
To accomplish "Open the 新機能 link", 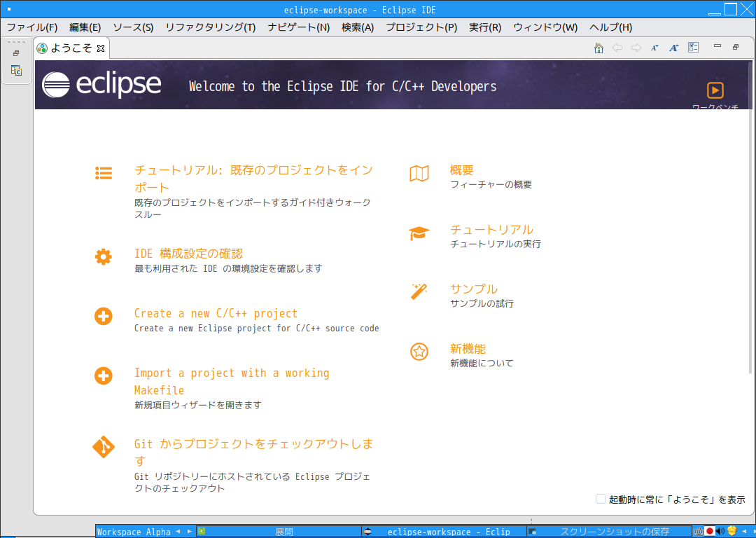I will pos(468,348).
